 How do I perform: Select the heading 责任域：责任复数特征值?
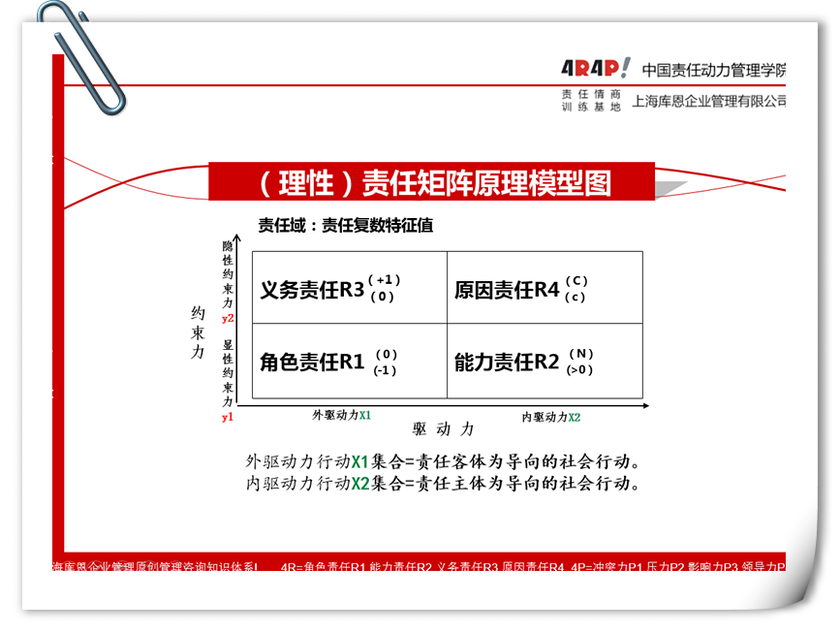point(345,225)
